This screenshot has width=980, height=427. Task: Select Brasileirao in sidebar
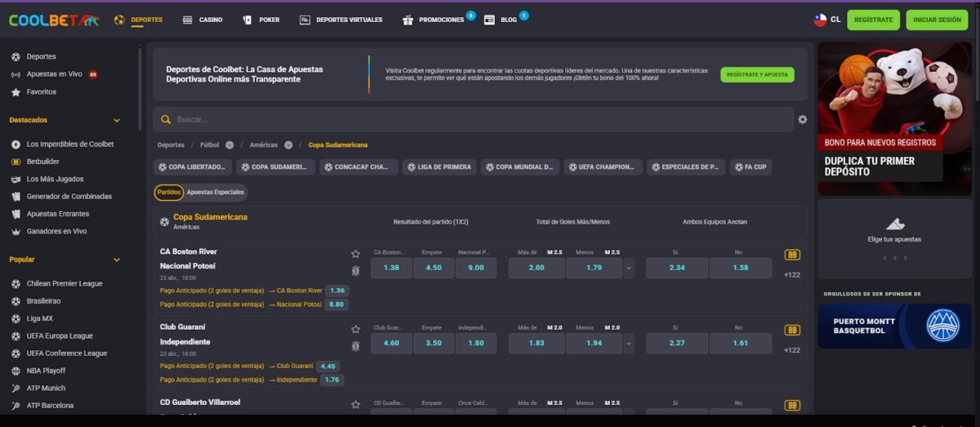43,300
